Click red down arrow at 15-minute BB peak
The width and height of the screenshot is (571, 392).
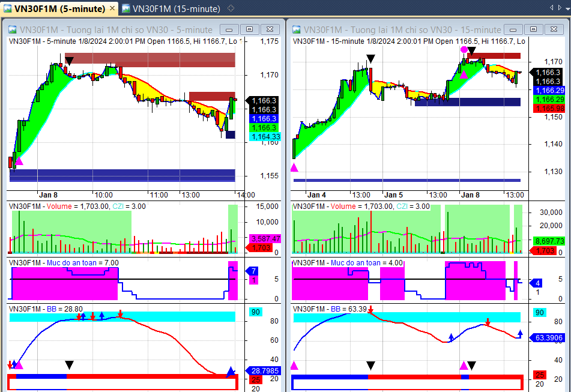(370, 310)
